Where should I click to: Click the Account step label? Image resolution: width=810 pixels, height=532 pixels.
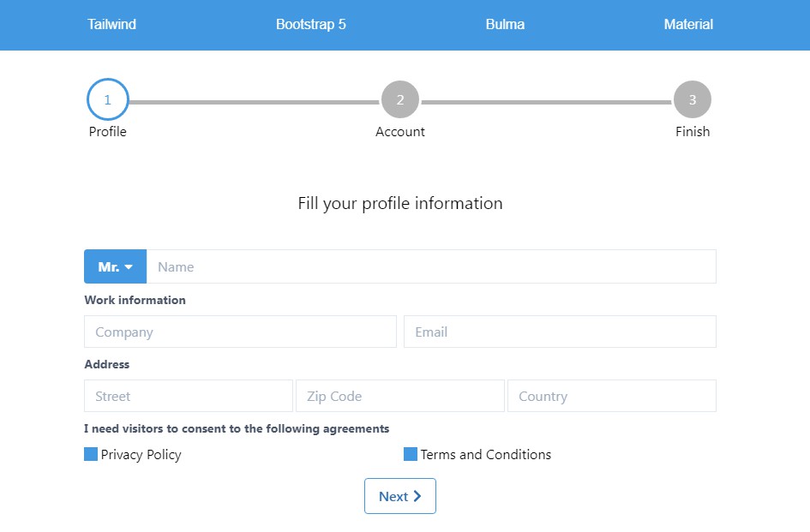399,132
